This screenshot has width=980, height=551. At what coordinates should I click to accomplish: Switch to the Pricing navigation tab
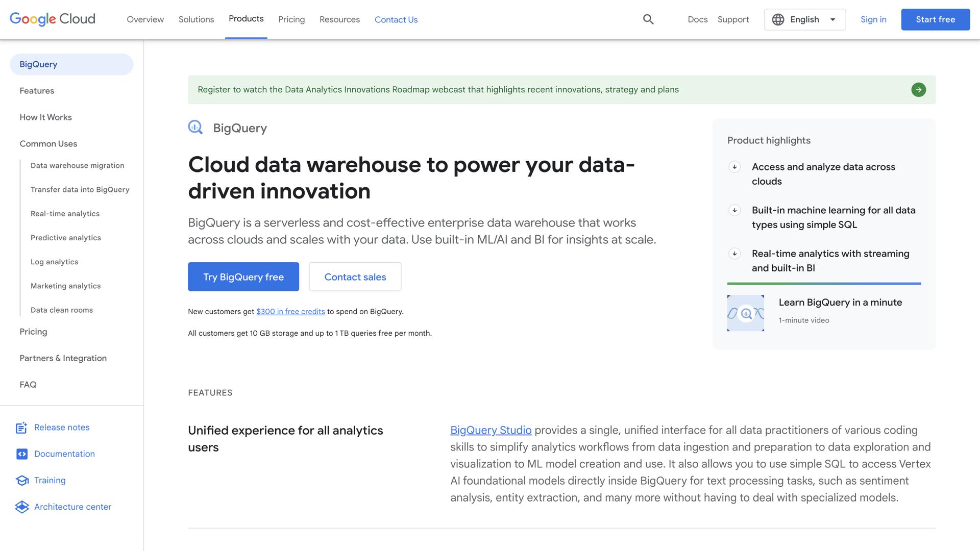pos(291,19)
